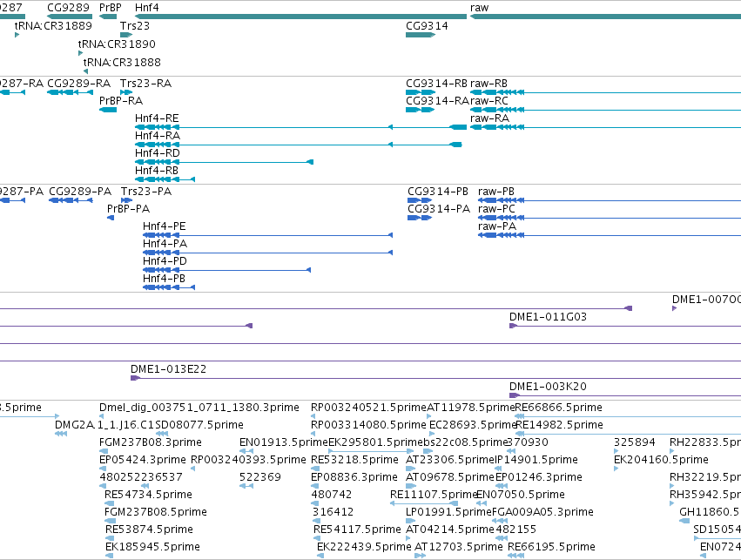Click EST RE53218.5prime
The image size is (741, 560).
[x=354, y=460]
